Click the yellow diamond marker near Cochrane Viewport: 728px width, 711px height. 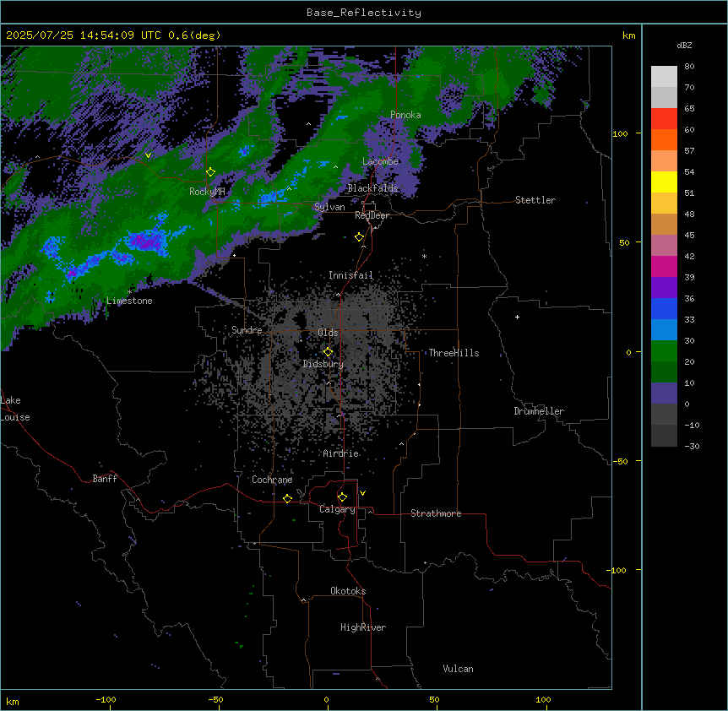click(287, 498)
